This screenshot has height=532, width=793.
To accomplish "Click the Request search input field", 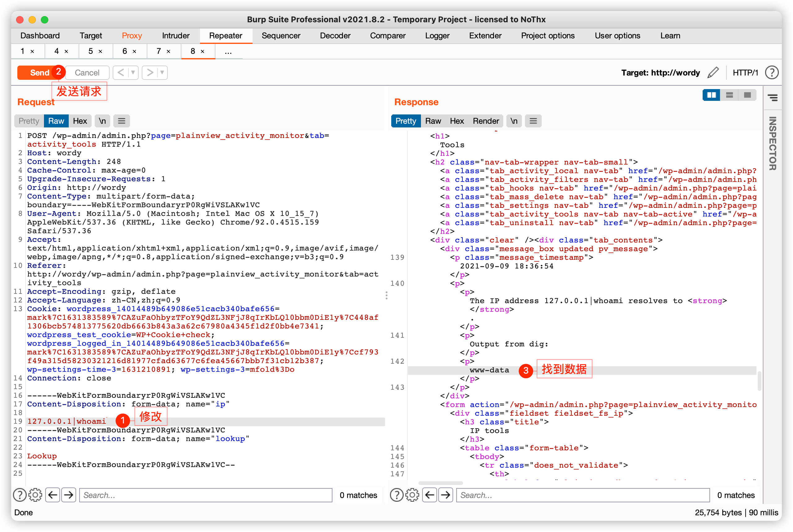I will (206, 495).
